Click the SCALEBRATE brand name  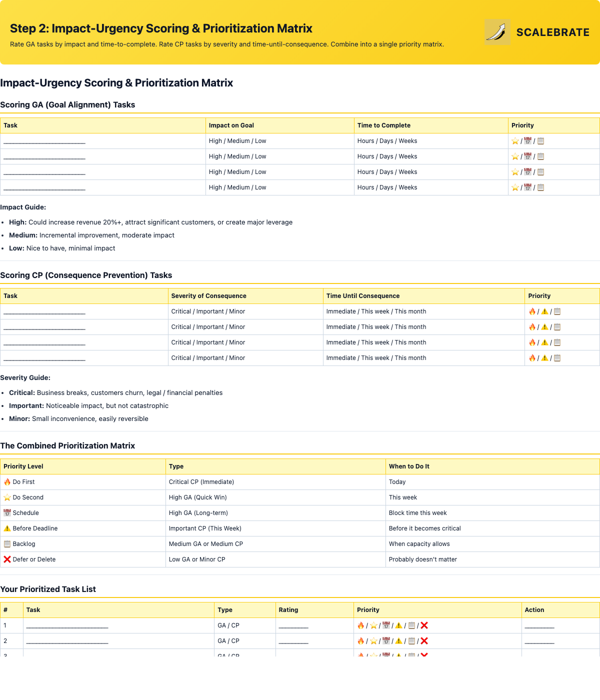click(x=553, y=32)
